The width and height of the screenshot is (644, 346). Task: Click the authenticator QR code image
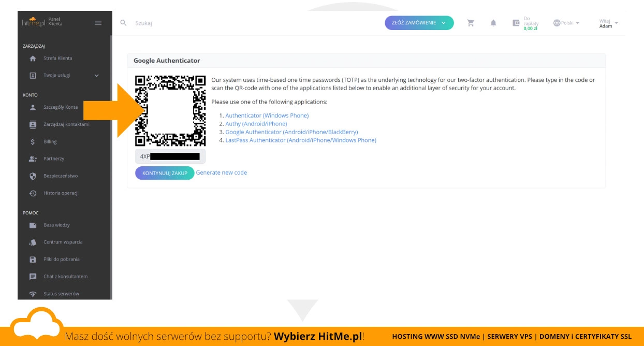pos(170,111)
